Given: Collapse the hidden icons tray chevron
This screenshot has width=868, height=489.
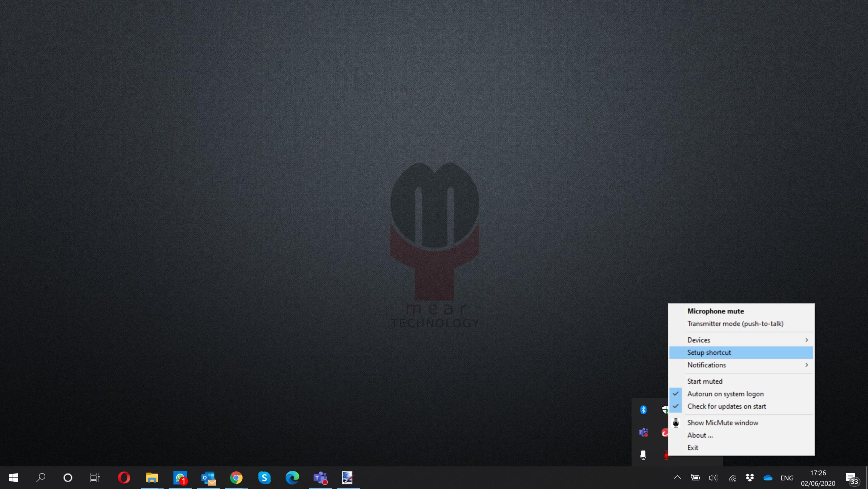Looking at the screenshot, I should click(x=677, y=478).
